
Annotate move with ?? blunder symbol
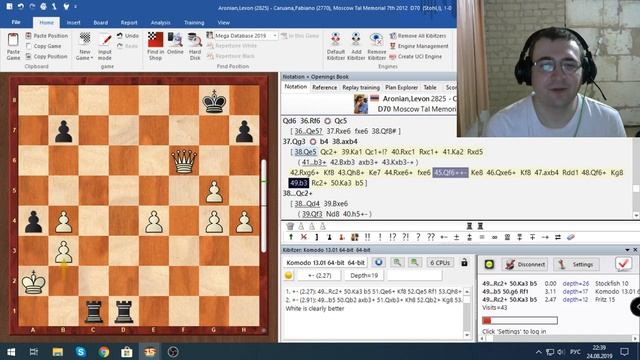tap(431, 237)
